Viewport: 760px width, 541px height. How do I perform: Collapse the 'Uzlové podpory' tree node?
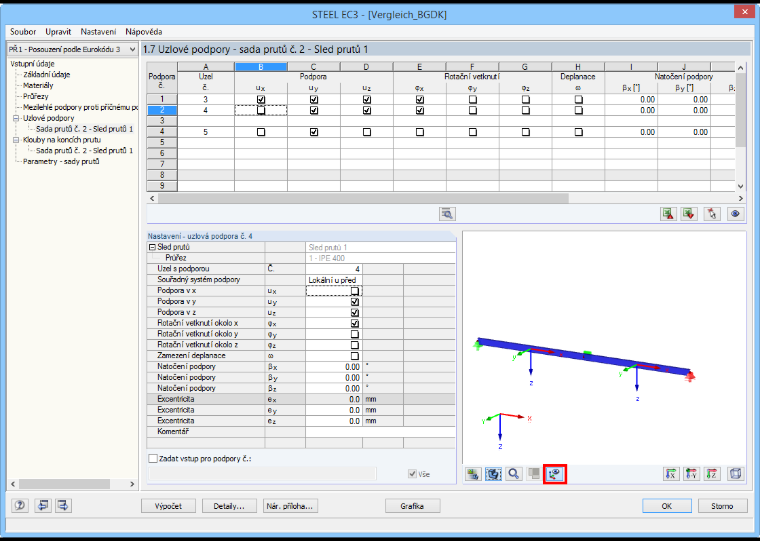point(16,118)
